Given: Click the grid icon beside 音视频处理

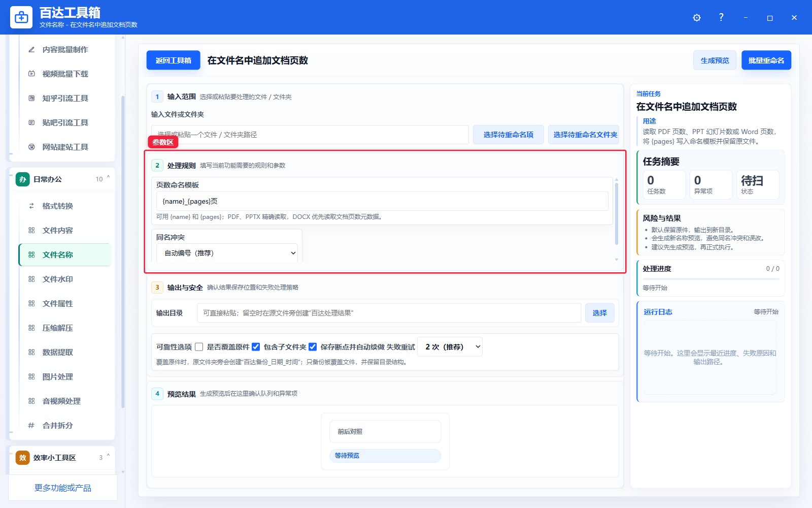Looking at the screenshot, I should [31, 401].
